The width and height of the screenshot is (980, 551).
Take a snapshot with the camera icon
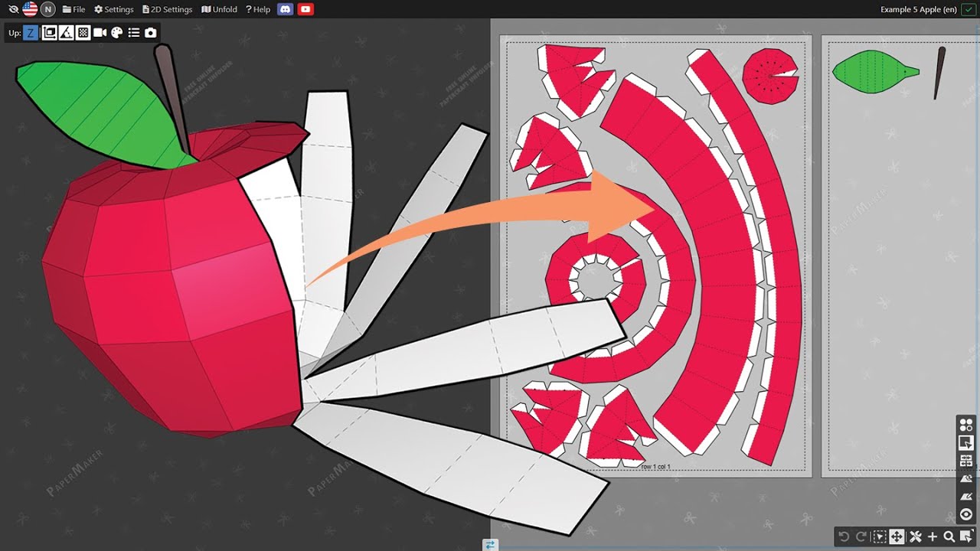(x=151, y=33)
